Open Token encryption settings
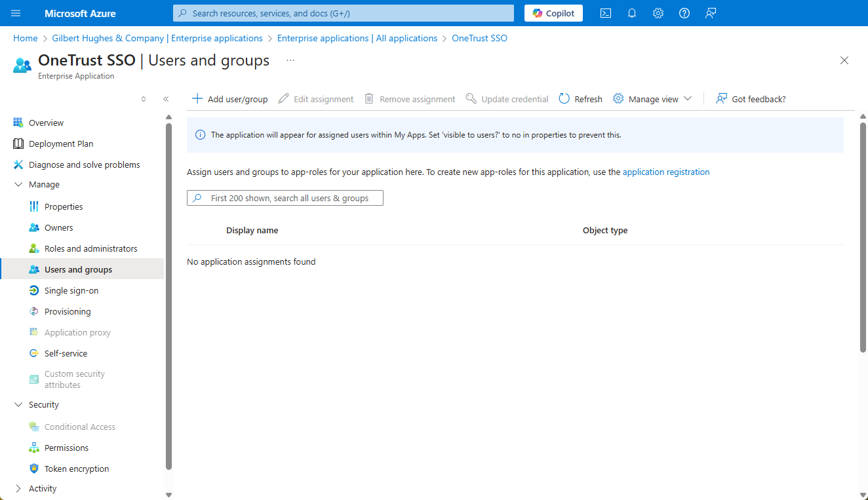 pos(77,468)
